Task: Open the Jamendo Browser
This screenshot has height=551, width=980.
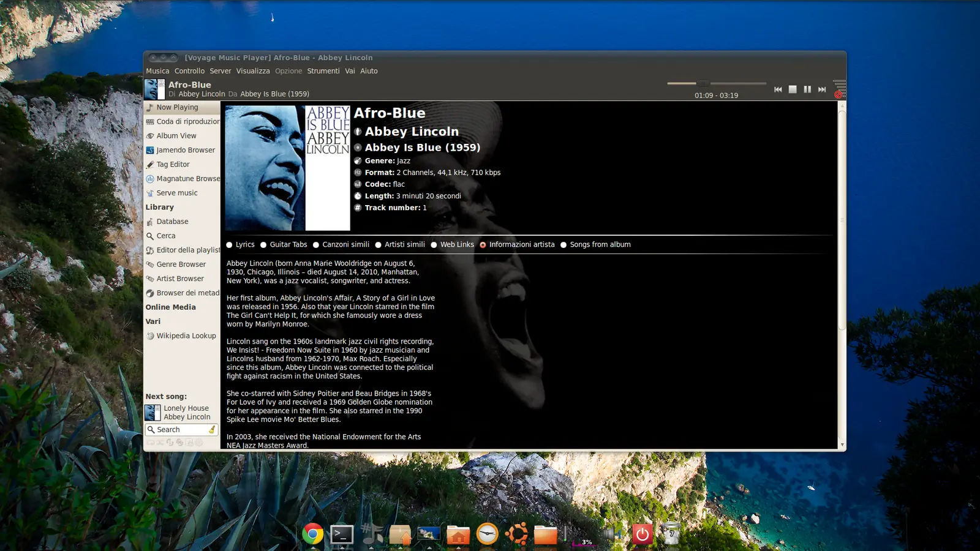Action: tap(182, 150)
